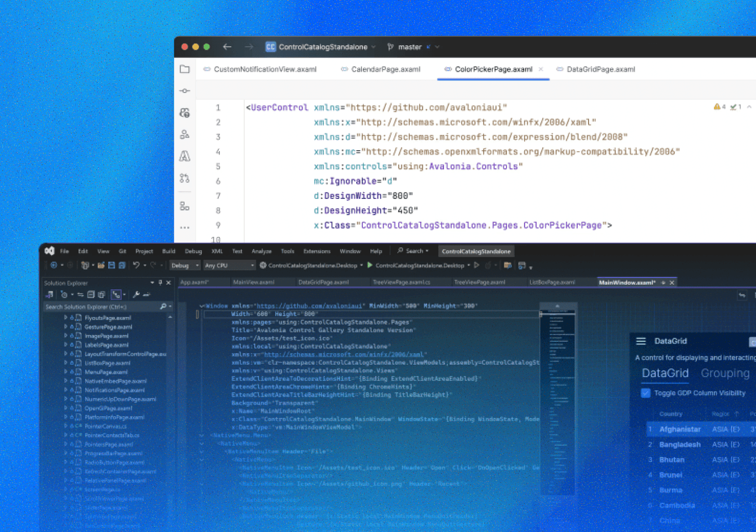
Task: Click line number 5 in Rider gutter
Action: (x=218, y=166)
